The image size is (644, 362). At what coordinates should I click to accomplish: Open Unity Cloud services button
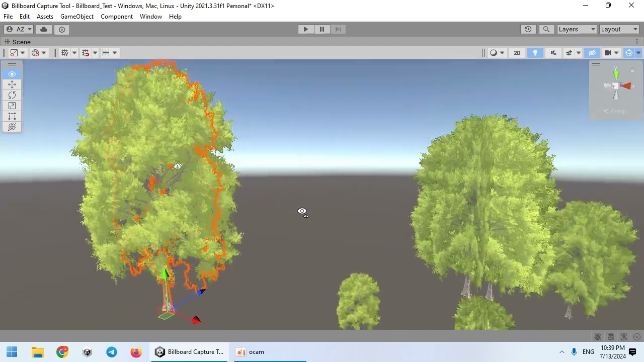[x=44, y=29]
